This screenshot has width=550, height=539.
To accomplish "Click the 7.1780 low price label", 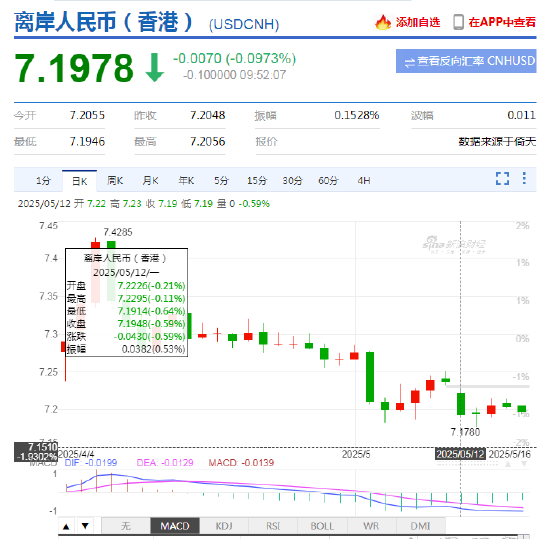I will (x=465, y=432).
